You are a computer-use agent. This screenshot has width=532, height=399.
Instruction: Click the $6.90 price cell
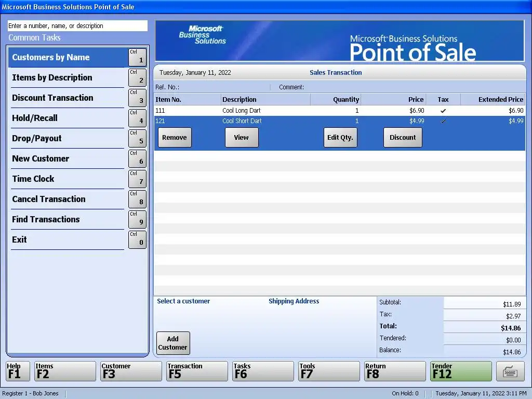417,111
